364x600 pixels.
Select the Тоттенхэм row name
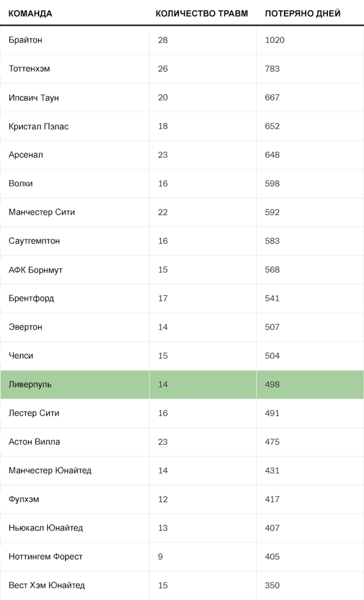29,69
